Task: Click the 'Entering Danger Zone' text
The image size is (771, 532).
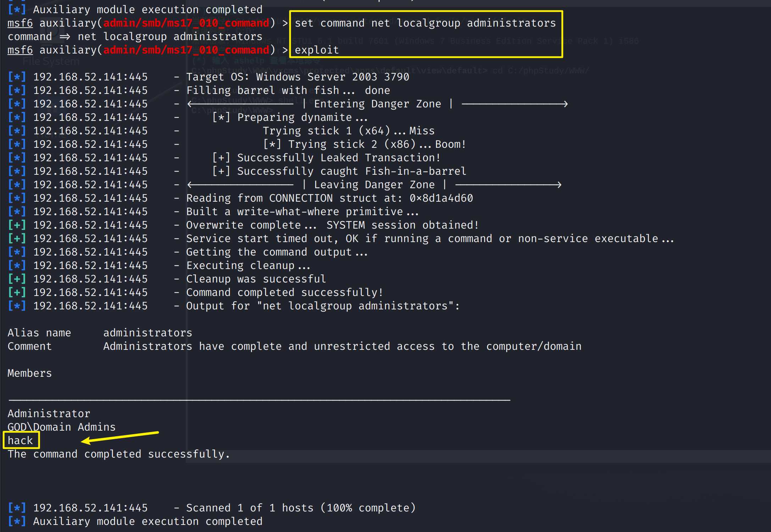Action: click(378, 104)
